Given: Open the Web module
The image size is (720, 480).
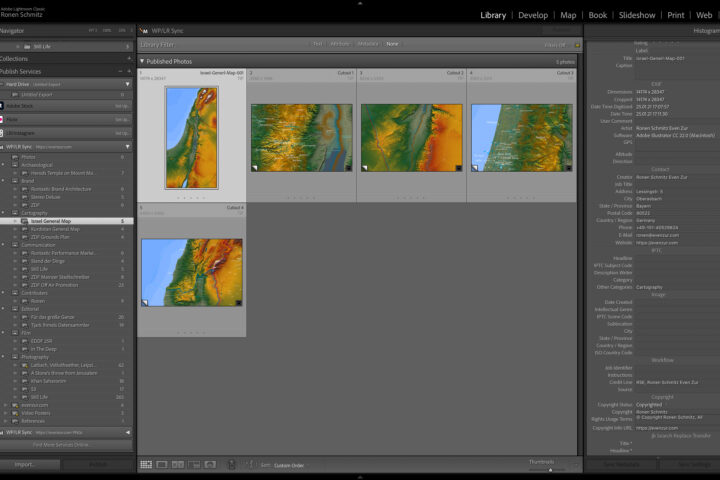Looking at the screenshot, I should coord(704,15).
